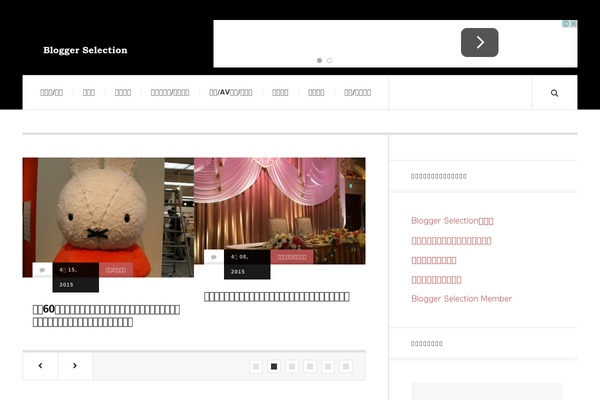Open the Miffy plush post thumbnail
Screen dimensions: 600x400
tap(108, 217)
